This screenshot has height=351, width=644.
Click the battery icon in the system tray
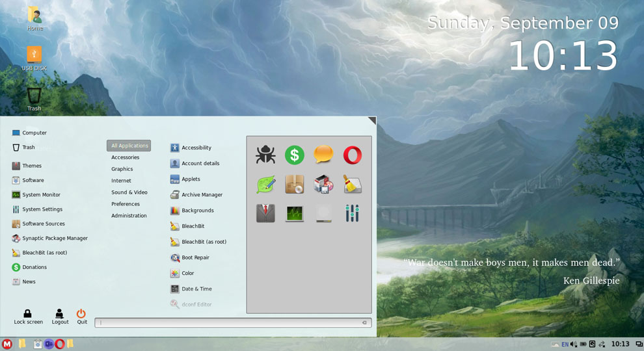click(583, 344)
